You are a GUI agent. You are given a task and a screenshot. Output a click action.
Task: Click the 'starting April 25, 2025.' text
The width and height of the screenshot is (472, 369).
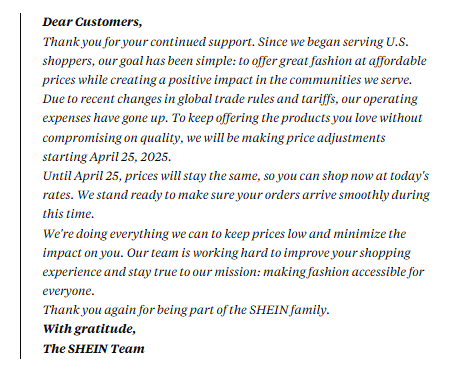(x=107, y=157)
